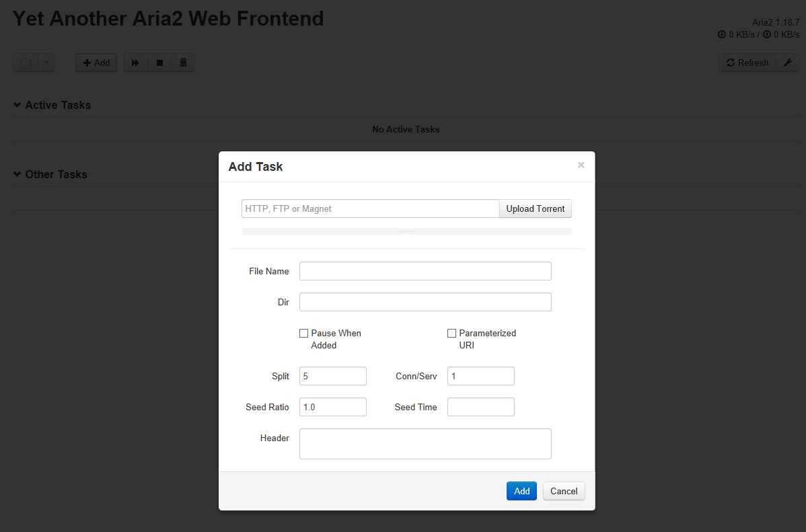Click the trash icon to remove tasks

point(182,62)
